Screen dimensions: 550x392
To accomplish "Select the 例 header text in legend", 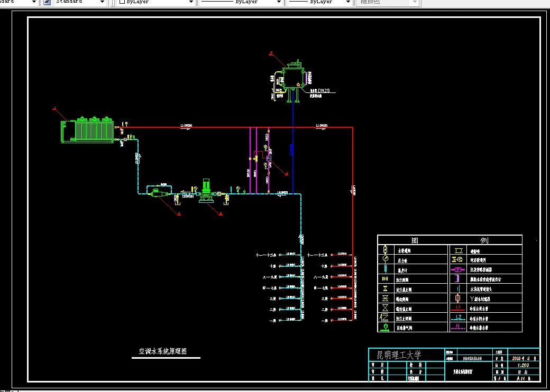I will pyautogui.click(x=484, y=240).
